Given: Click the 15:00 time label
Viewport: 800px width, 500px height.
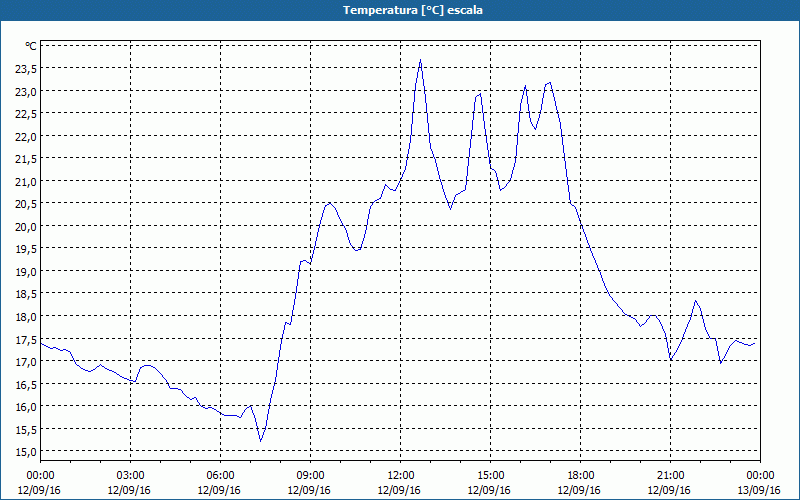Looking at the screenshot, I should 490,476.
